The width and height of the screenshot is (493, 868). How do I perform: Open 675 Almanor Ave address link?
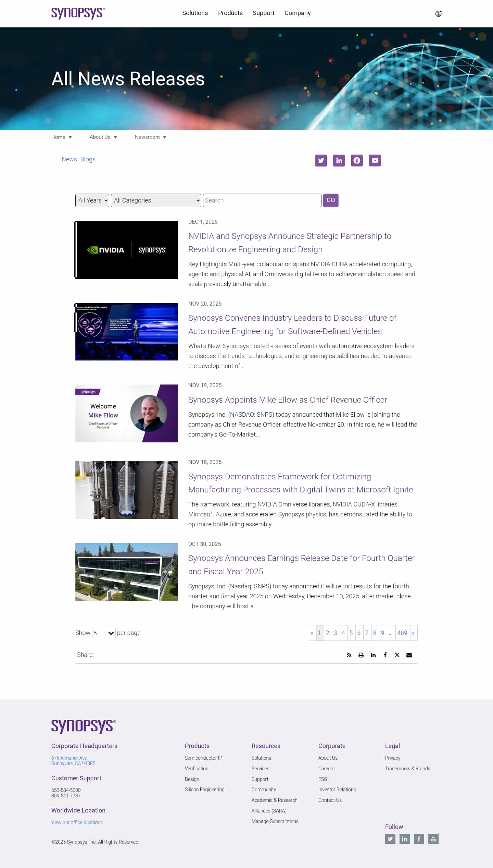pos(73,761)
